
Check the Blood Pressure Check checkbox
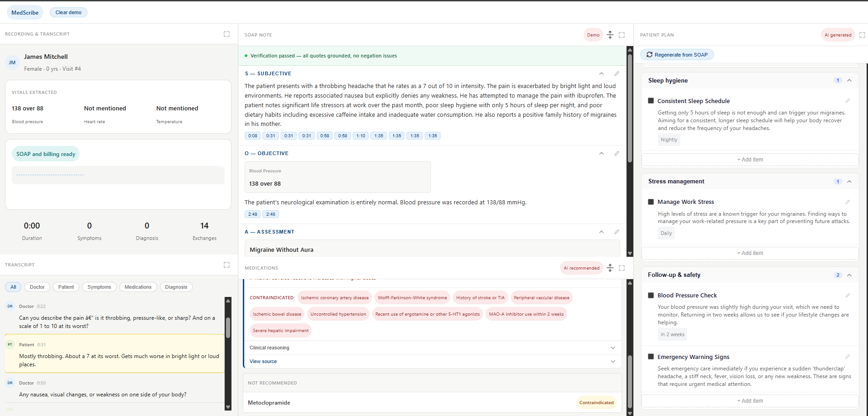tap(651, 295)
